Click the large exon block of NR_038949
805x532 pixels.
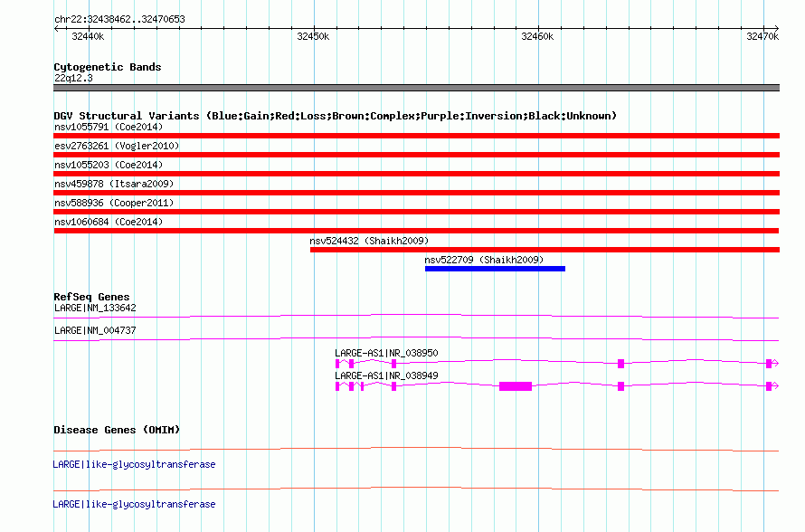(516, 386)
